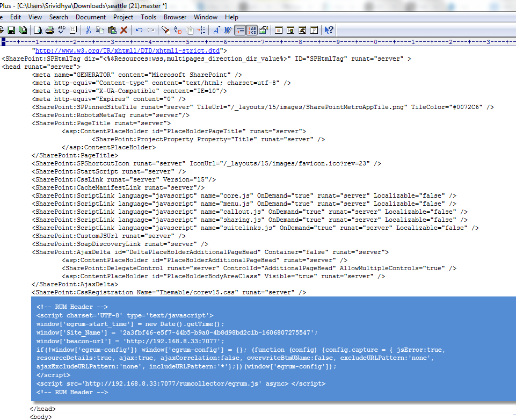Click the 'SharePoint:SoapDiscoveryLink' line
Screen dimensions: 516x420
[x=120, y=244]
